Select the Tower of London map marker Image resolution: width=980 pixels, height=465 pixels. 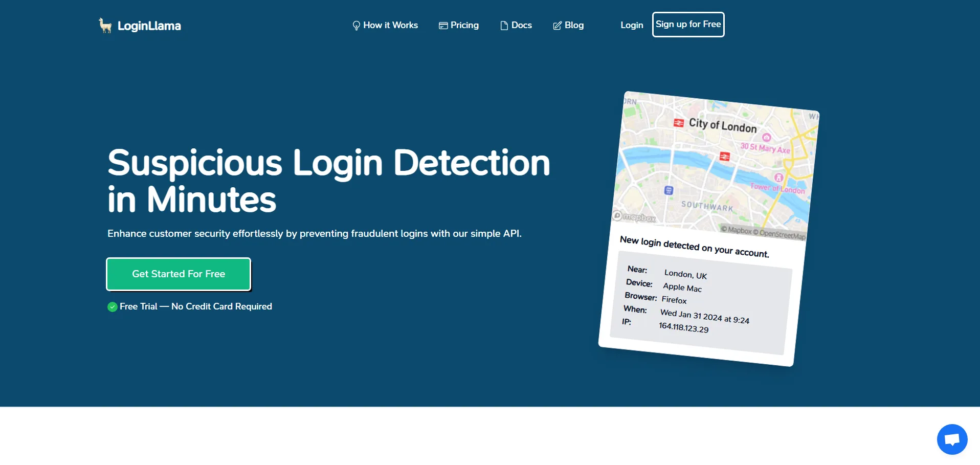pos(778,178)
